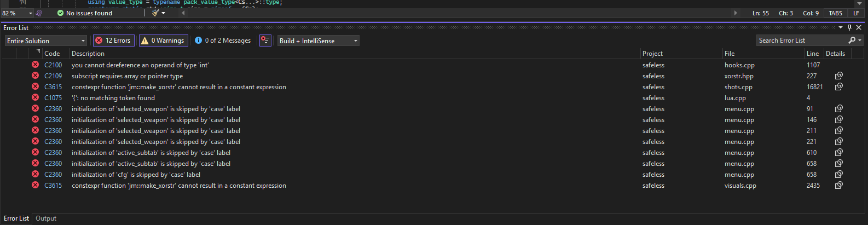
Task: Click in the Search Error List field
Action: pos(802,41)
